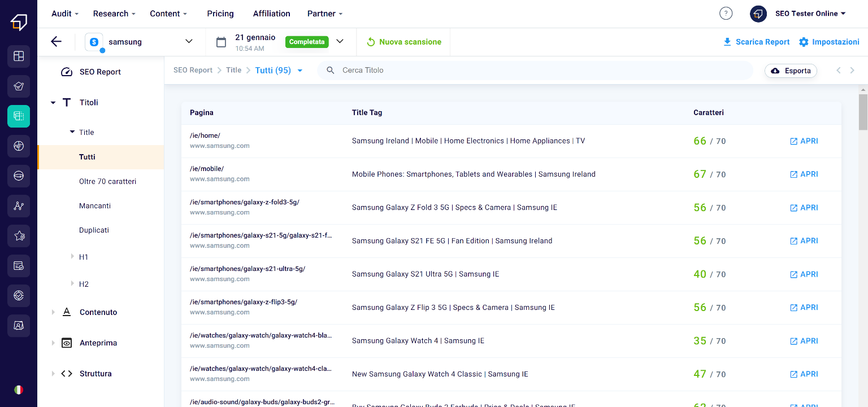Open the Tutti (95) filter dropdown
Screen dimensions: 868x407
tap(279, 71)
